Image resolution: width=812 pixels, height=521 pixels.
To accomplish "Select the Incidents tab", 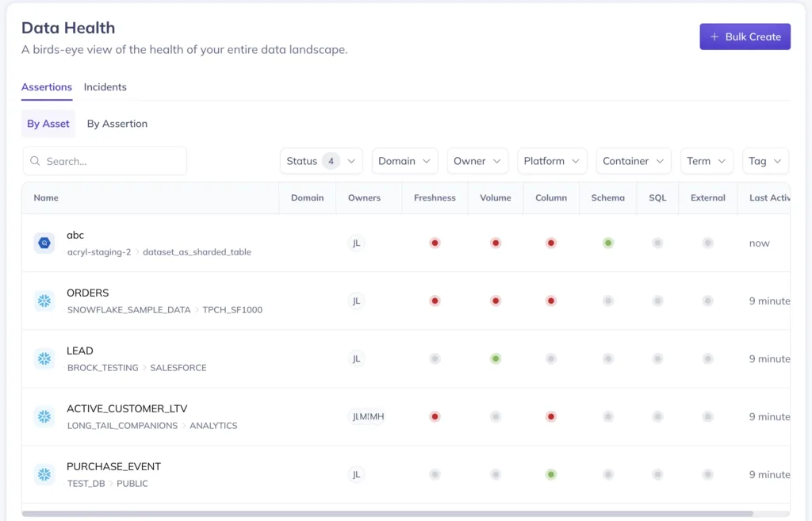I will (105, 87).
